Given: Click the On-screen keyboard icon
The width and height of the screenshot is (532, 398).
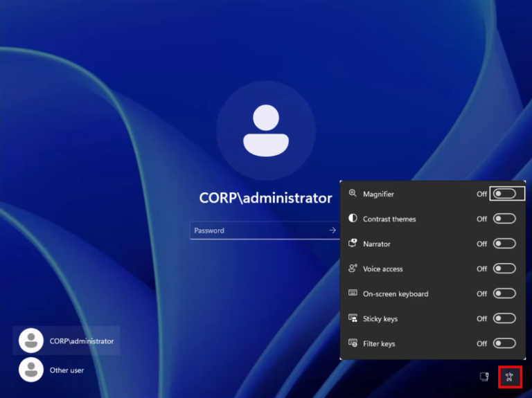Looking at the screenshot, I should (x=353, y=293).
